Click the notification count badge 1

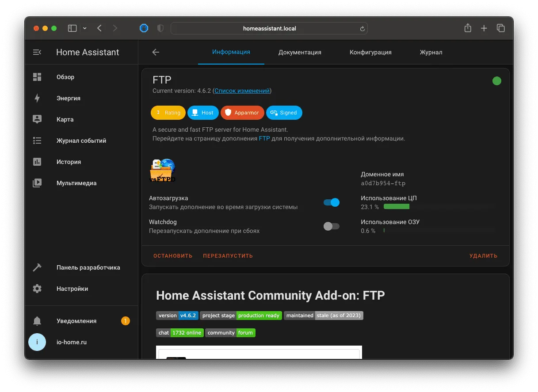point(126,321)
